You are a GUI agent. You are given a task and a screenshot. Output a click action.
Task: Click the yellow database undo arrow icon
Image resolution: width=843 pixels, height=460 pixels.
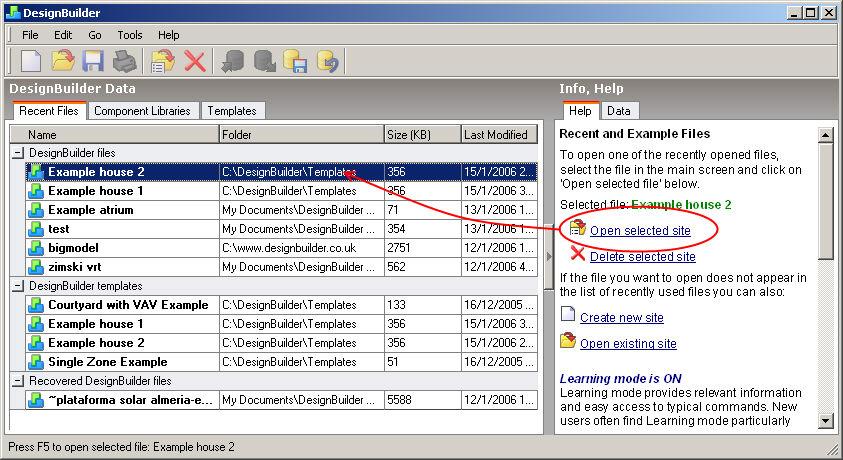327,61
